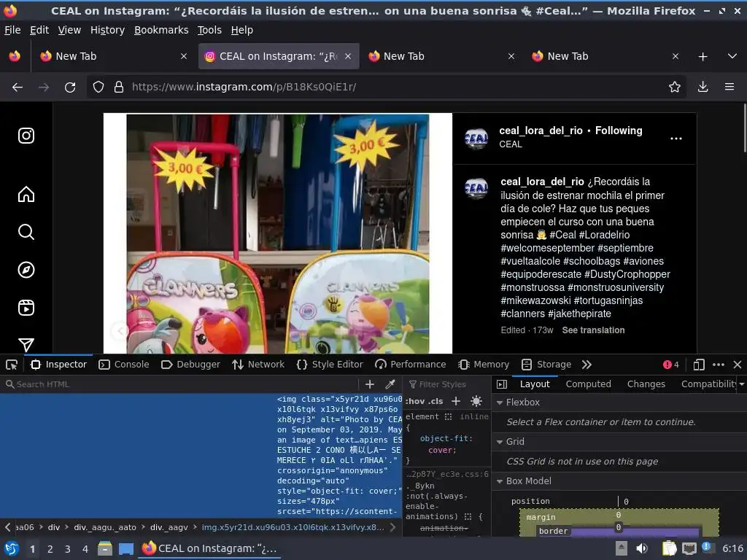Open the taskbar file manager icon

(105, 548)
